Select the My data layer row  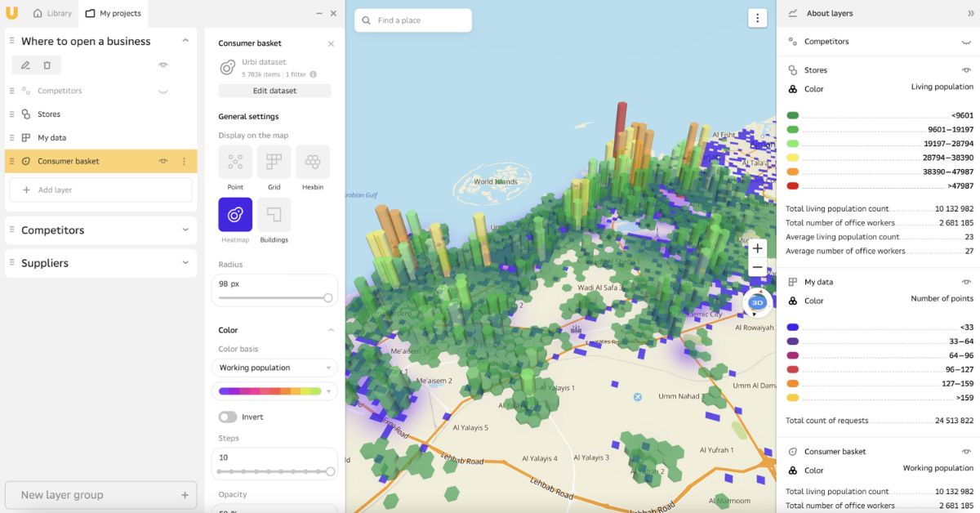coord(101,138)
